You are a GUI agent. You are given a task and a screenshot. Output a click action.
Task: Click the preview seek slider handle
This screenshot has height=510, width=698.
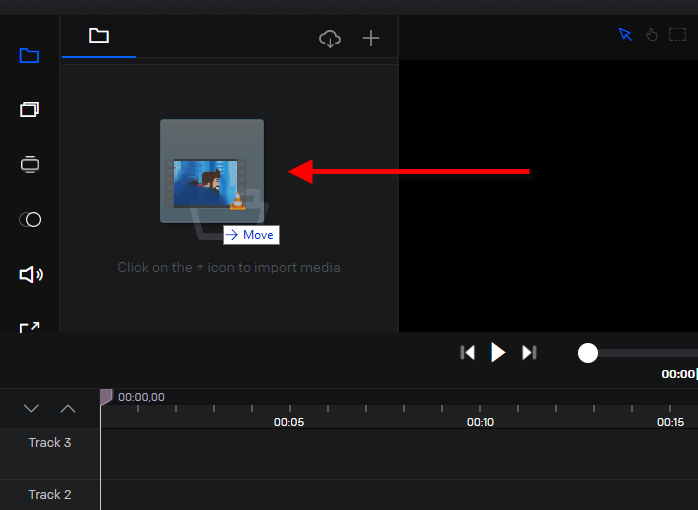coord(588,353)
